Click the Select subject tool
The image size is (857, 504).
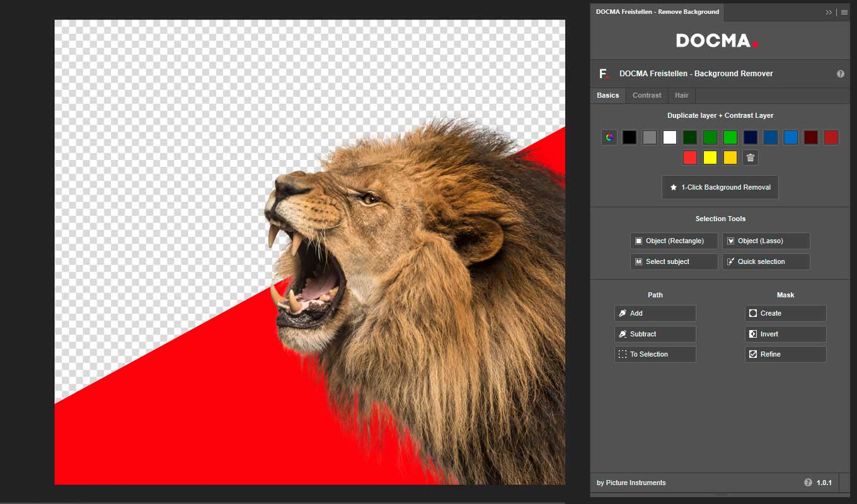[x=674, y=261]
